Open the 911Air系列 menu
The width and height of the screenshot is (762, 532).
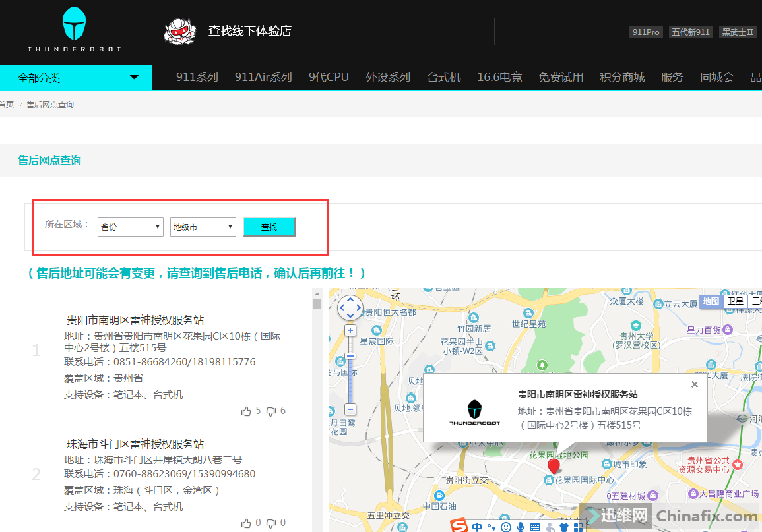[263, 77]
